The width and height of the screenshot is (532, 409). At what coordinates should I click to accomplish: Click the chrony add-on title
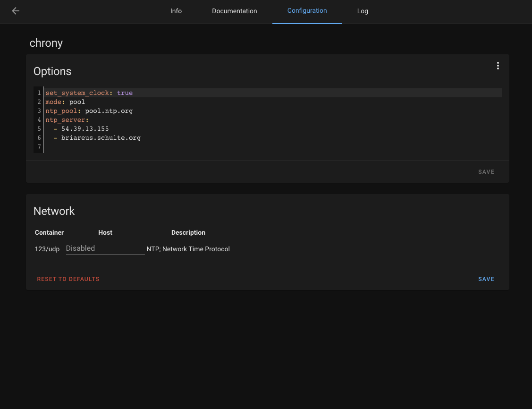tap(46, 43)
